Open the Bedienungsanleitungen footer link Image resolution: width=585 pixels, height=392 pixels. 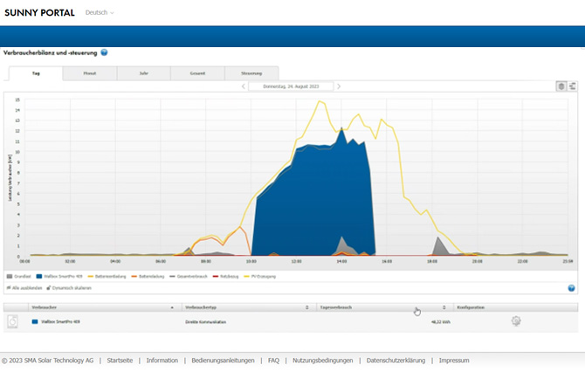[x=224, y=361]
